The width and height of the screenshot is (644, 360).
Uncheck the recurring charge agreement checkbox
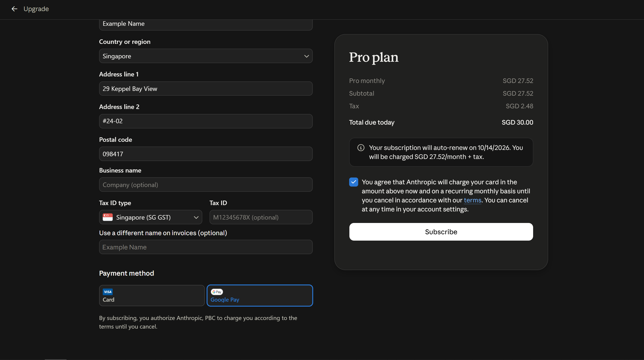click(x=353, y=182)
